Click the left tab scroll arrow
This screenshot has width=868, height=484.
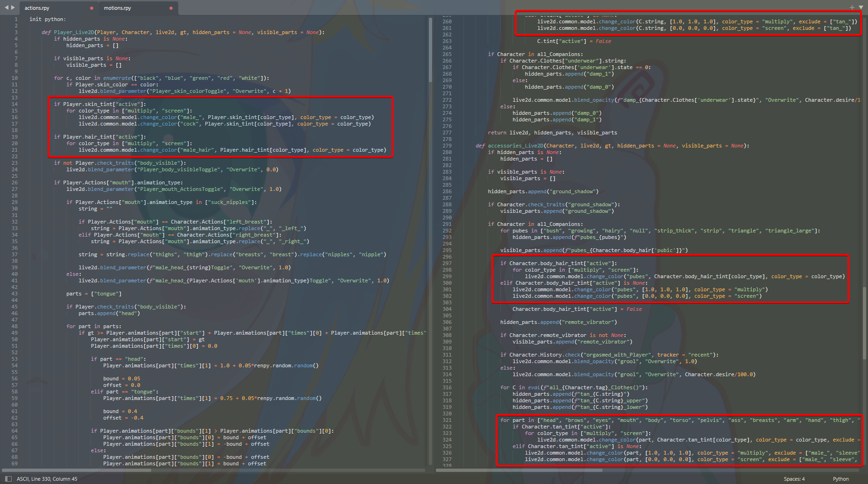click(x=6, y=7)
